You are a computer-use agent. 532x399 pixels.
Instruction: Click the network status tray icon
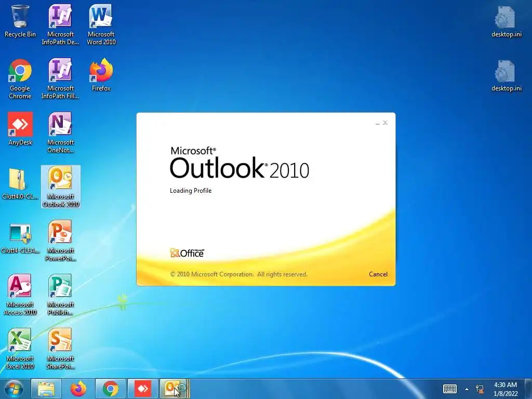(x=480, y=389)
